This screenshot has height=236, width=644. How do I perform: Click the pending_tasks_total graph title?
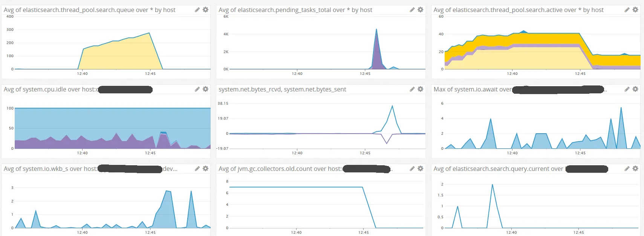click(x=295, y=10)
